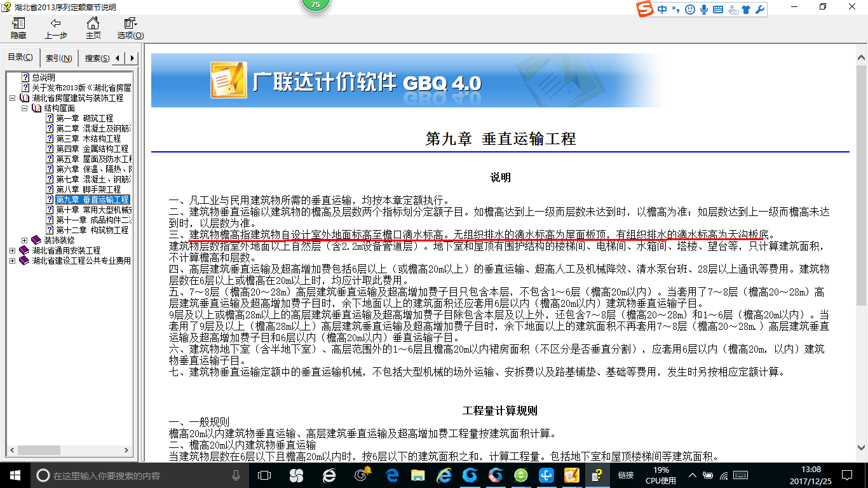Click the green circular app taskbar icon

point(520,475)
